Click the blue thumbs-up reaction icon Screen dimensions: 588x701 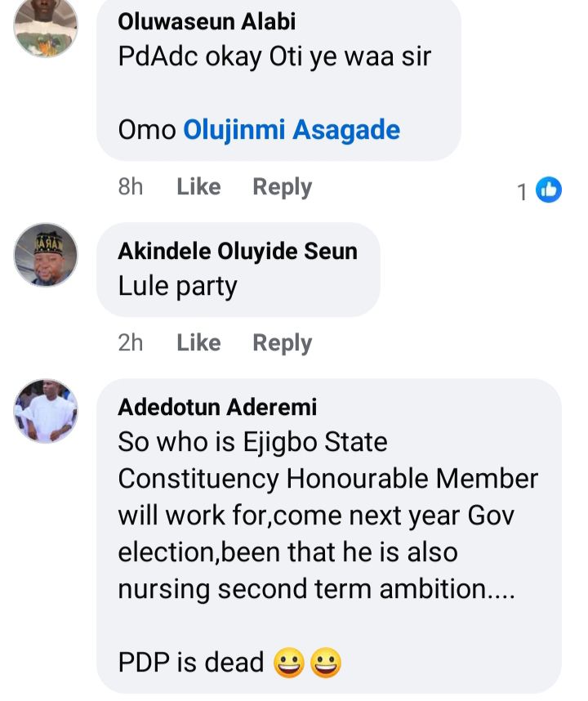(549, 190)
